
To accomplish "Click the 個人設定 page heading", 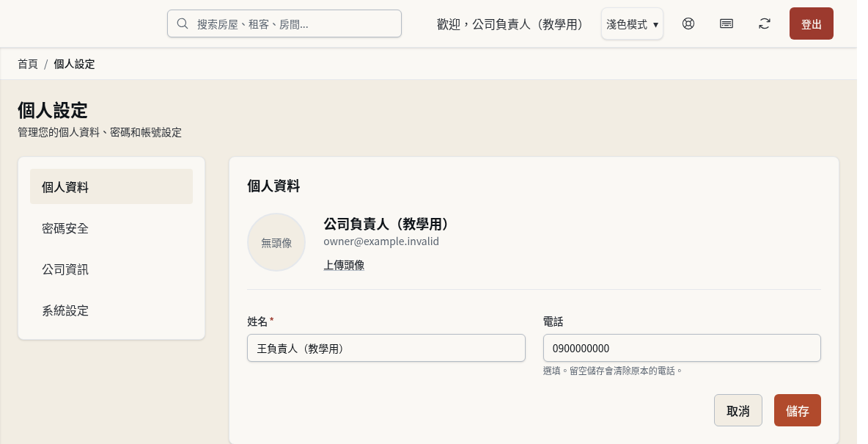I will [53, 110].
